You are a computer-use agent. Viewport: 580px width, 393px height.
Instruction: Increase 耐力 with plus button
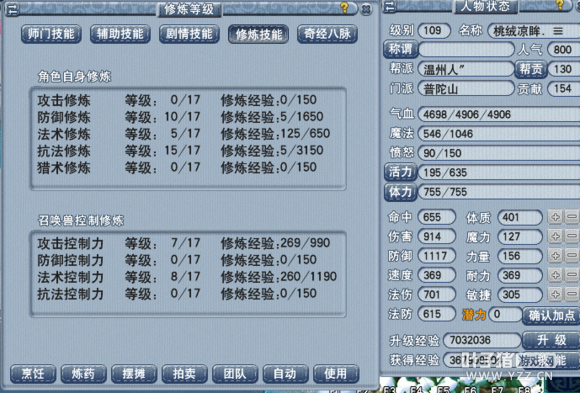(555, 275)
